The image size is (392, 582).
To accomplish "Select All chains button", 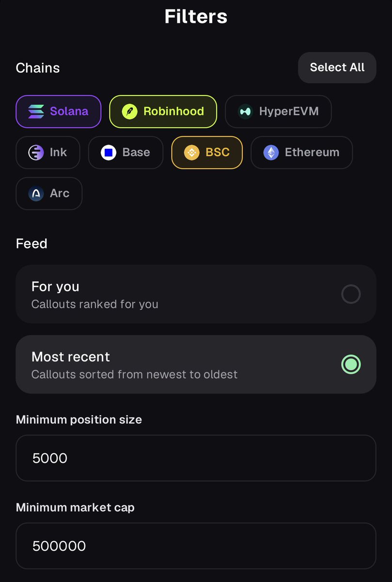I will click(x=337, y=67).
